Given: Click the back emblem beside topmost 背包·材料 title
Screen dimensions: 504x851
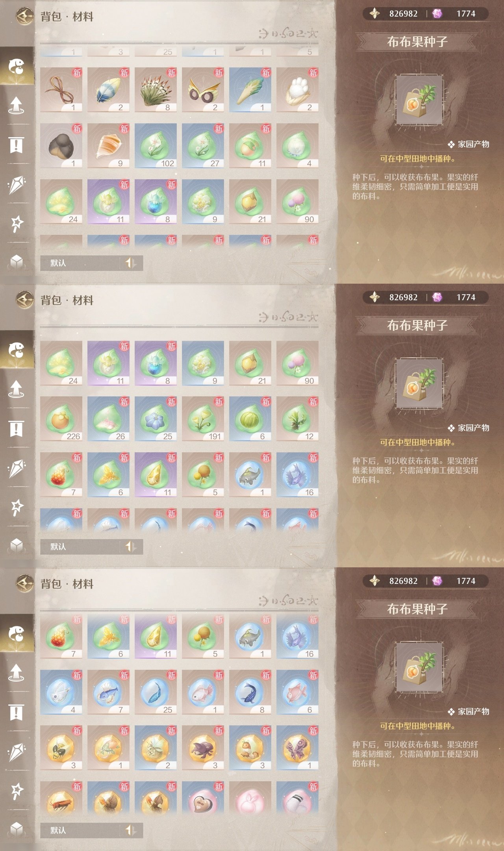Looking at the screenshot, I should (25, 17).
